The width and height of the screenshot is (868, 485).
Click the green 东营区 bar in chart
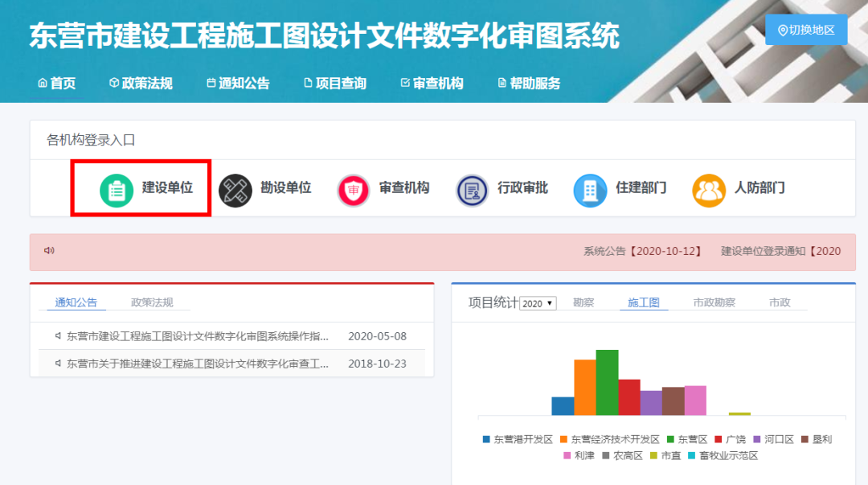[607, 382]
